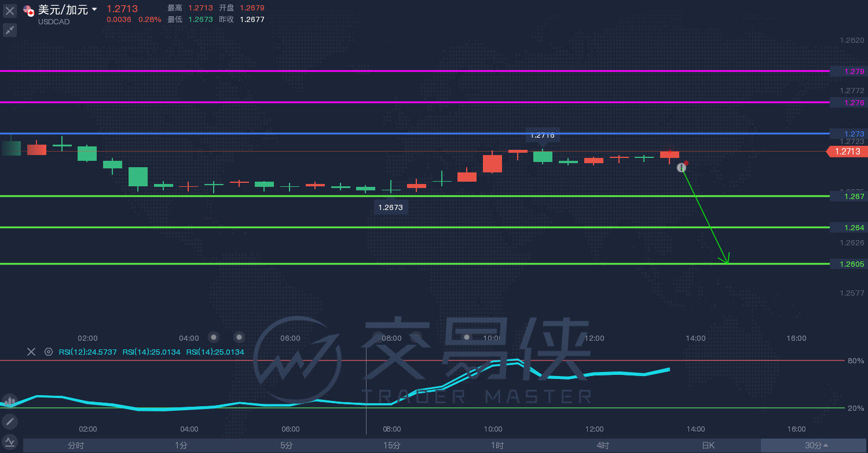Click event dot marker before 06:00
This screenshot has height=453, width=868.
click(x=239, y=337)
